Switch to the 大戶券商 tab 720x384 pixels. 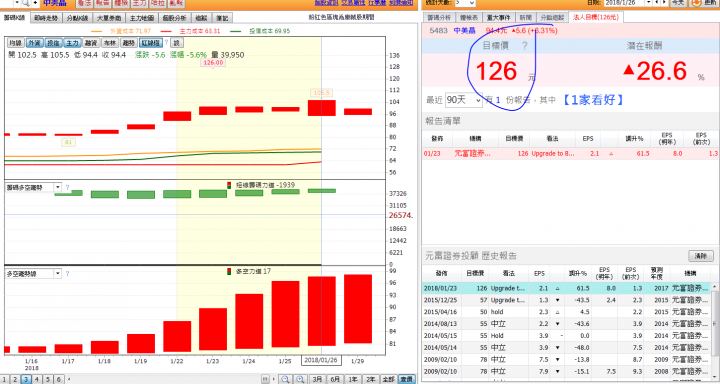tap(109, 18)
